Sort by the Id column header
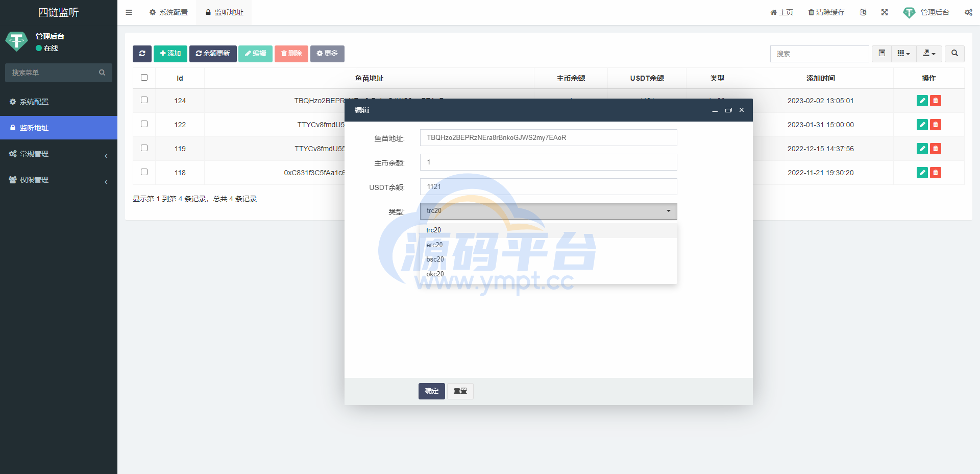This screenshot has width=980, height=474. tap(180, 78)
